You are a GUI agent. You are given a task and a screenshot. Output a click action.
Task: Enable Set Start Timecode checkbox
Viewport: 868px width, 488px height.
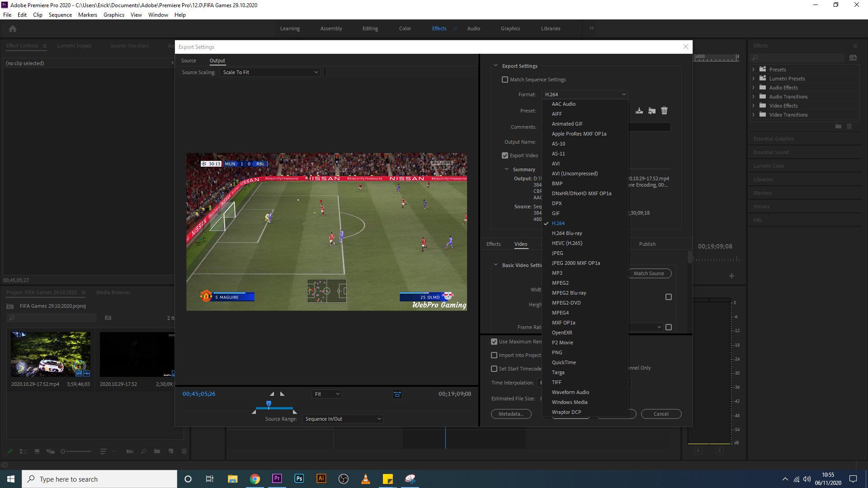(x=494, y=369)
